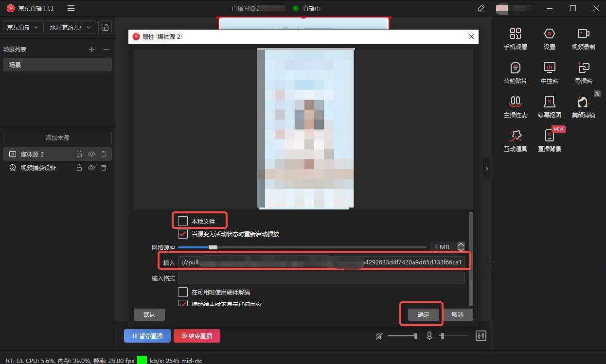Open 手机观看 QR code tool
The height and width of the screenshot is (364, 606).
point(516,39)
